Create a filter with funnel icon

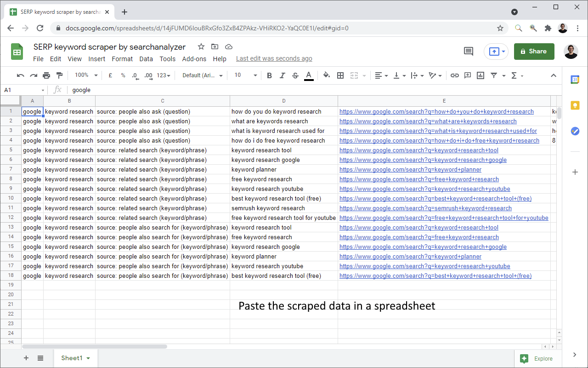(x=494, y=75)
